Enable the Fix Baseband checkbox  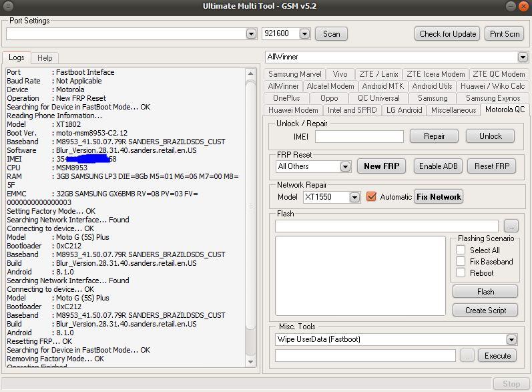pyautogui.click(x=461, y=262)
